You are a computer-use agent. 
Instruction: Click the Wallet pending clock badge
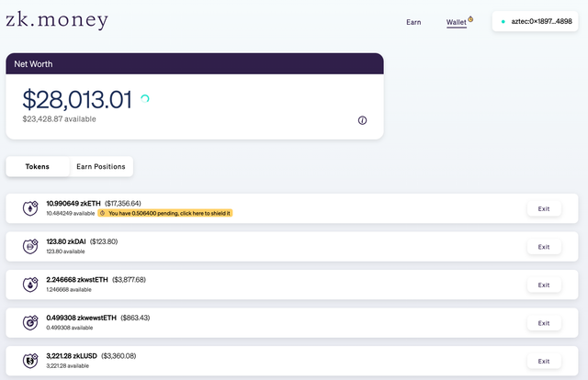tap(470, 19)
